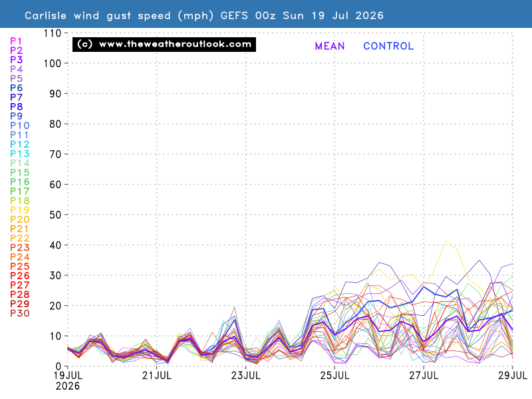Viewport: 532px width, 399px height.
Task: Click the 21JUL x-axis label
Action: (x=157, y=376)
